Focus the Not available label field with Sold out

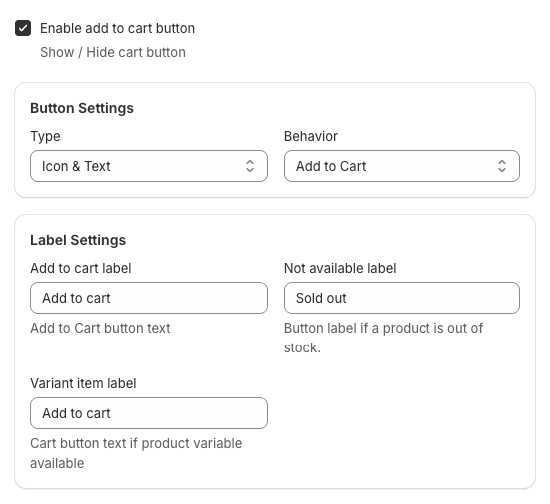(402, 298)
